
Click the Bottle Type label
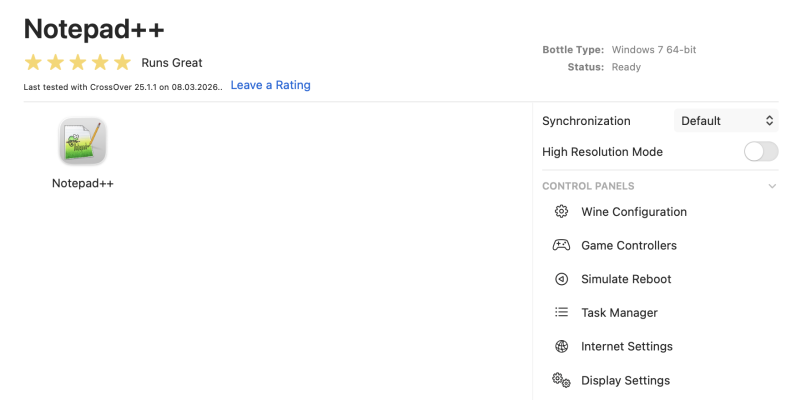click(x=573, y=49)
